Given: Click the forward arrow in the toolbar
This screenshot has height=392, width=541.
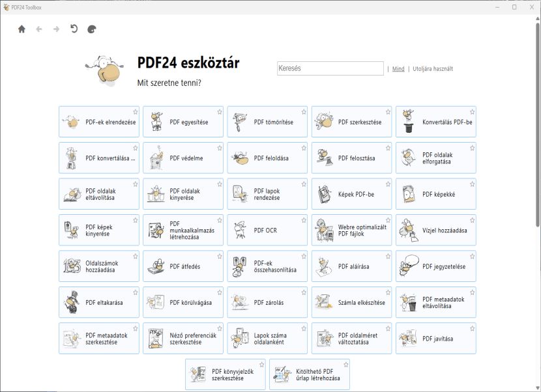Looking at the screenshot, I should 56,29.
